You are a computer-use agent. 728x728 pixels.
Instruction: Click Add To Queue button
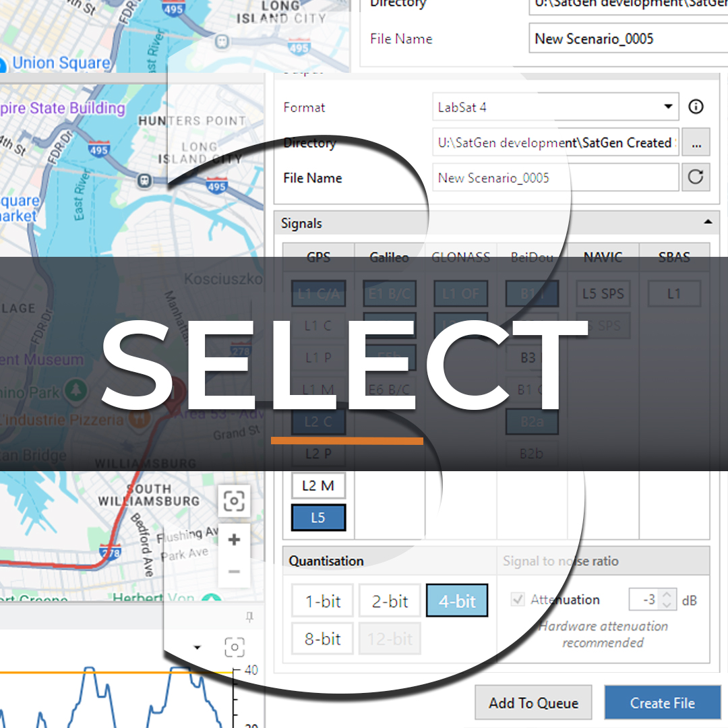click(x=533, y=703)
